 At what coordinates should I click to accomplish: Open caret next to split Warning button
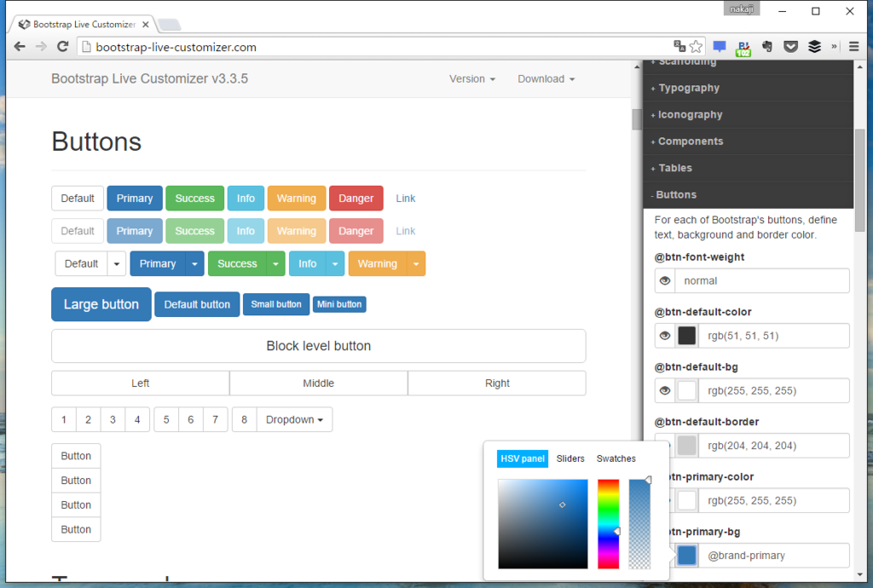416,263
